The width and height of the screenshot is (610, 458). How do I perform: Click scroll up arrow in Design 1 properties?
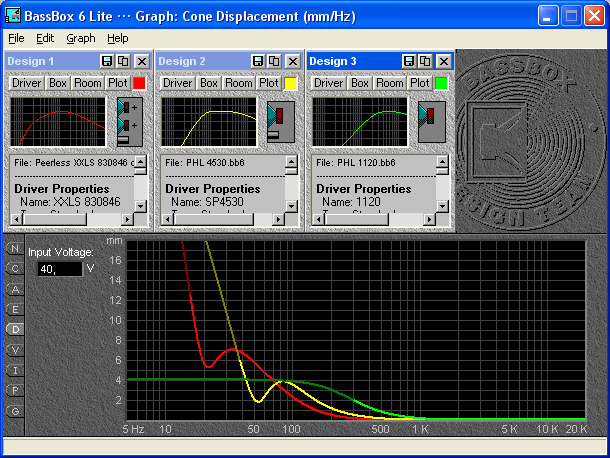140,161
